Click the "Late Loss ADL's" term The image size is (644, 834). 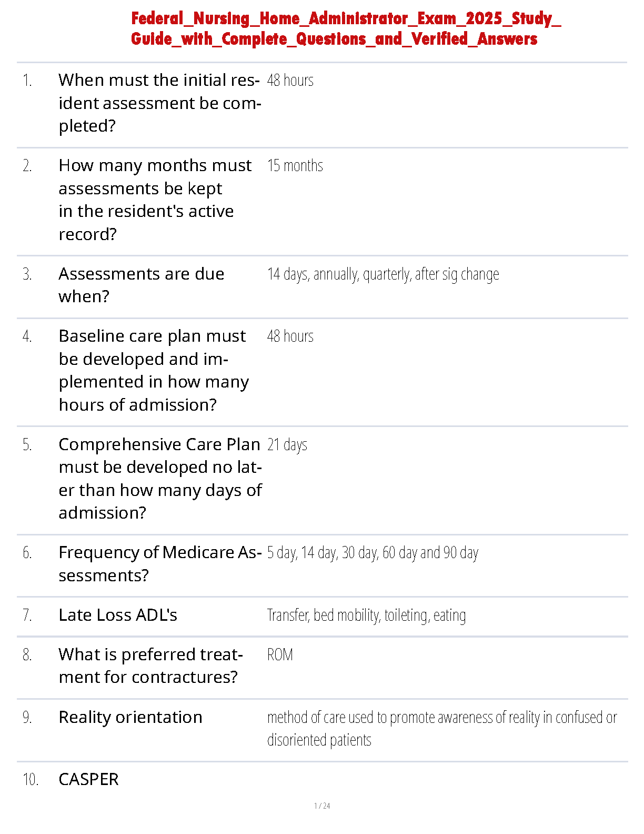(118, 615)
